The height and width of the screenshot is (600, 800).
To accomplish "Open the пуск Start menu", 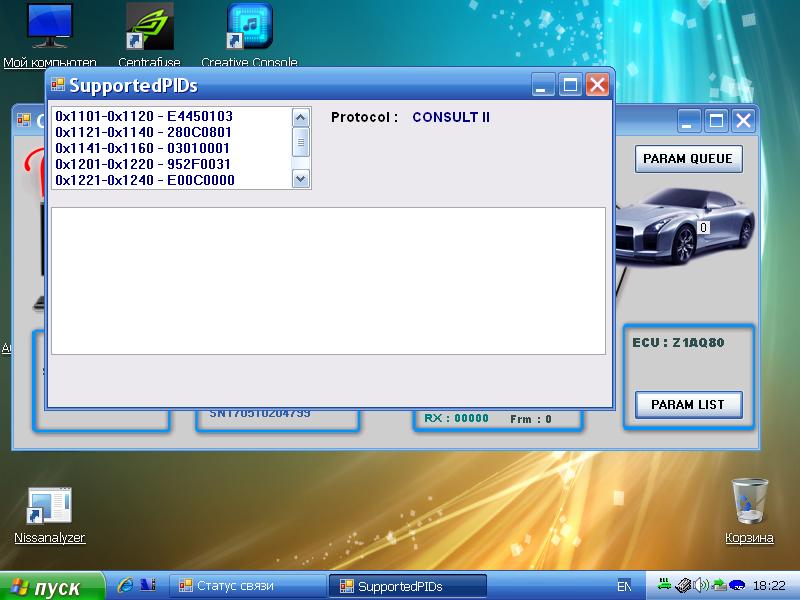I will (x=52, y=586).
